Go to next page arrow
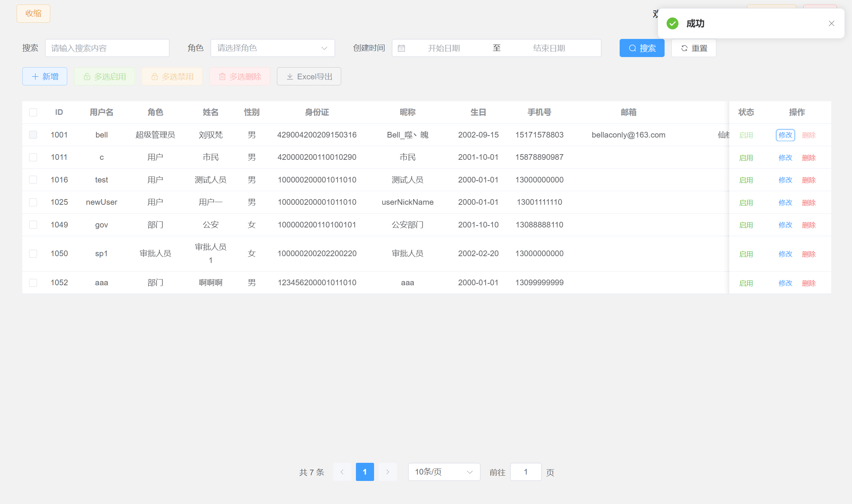Screen dimensions: 852x504 click(387, 472)
